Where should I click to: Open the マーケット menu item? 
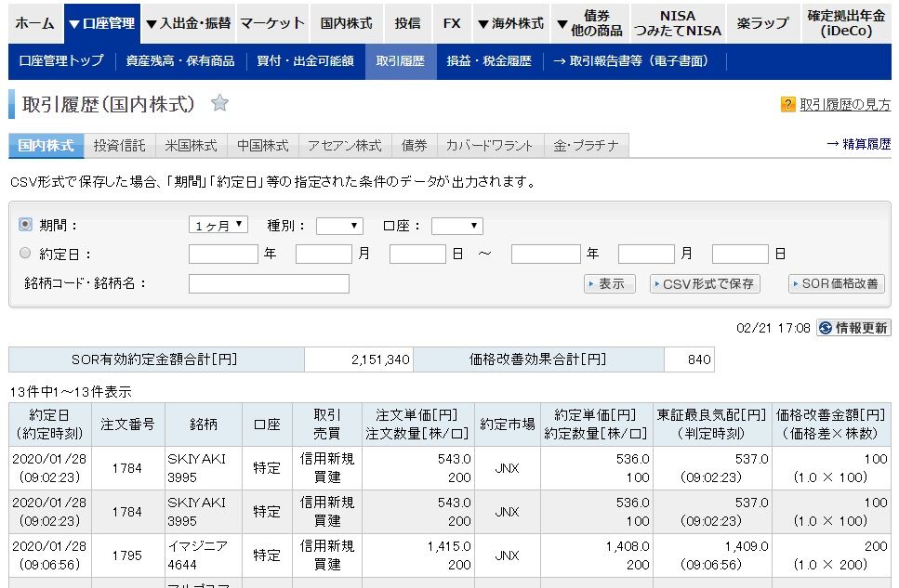272,23
